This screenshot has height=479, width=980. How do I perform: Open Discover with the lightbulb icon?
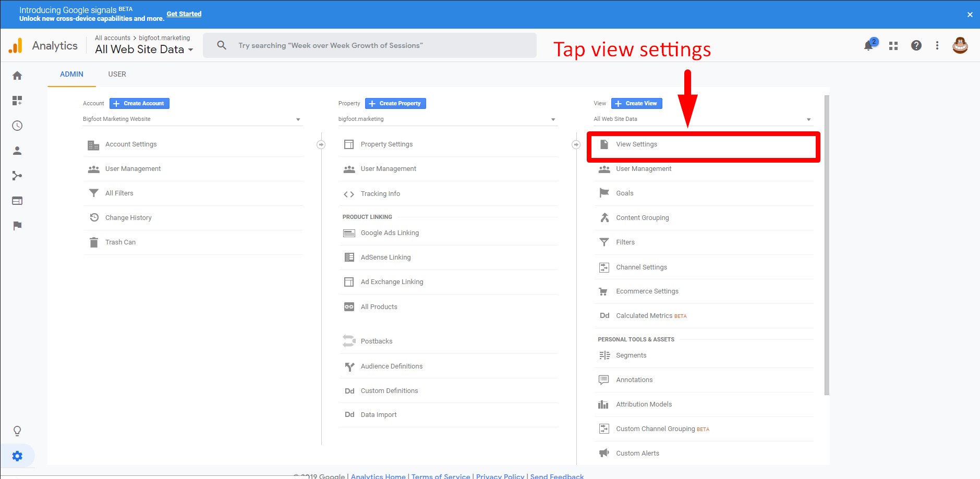[x=17, y=431]
